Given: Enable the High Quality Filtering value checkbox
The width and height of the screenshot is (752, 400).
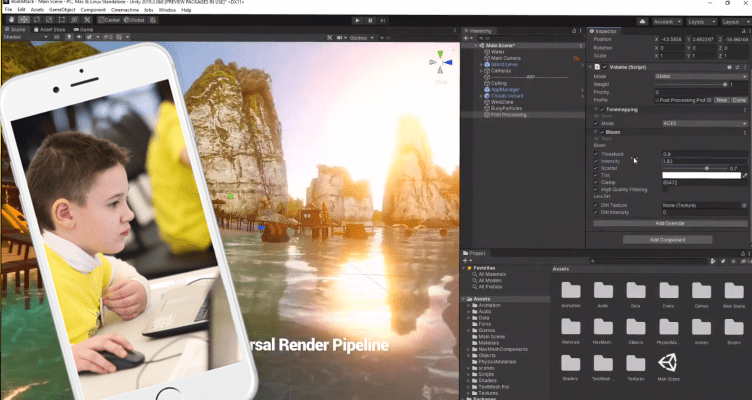Looking at the screenshot, I should coord(665,189).
